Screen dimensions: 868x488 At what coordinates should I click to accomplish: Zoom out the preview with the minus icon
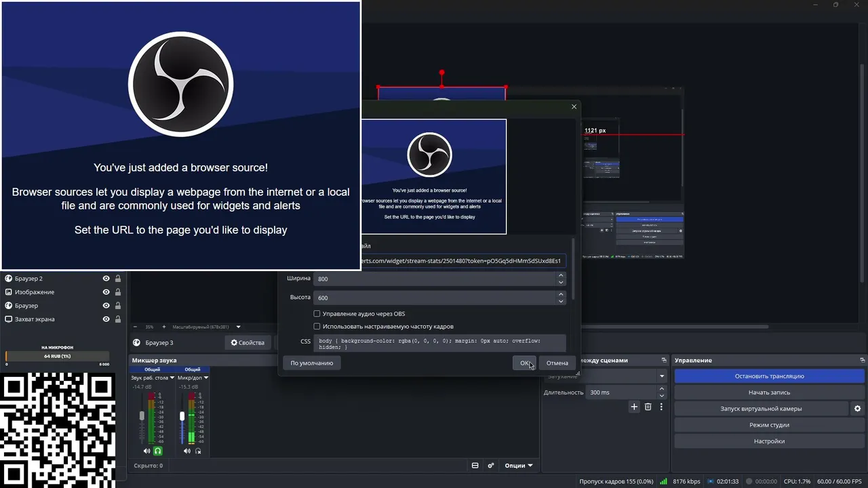coord(135,327)
